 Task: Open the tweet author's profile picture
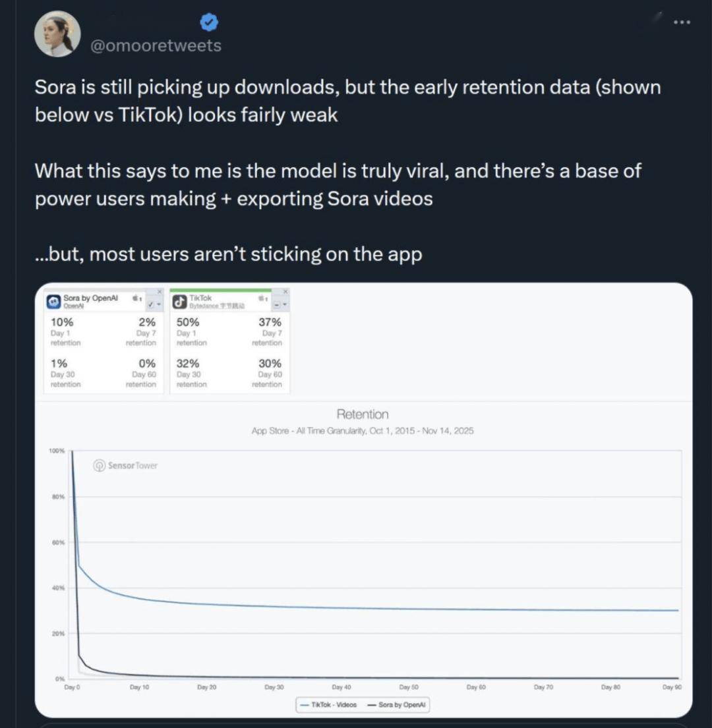57,34
